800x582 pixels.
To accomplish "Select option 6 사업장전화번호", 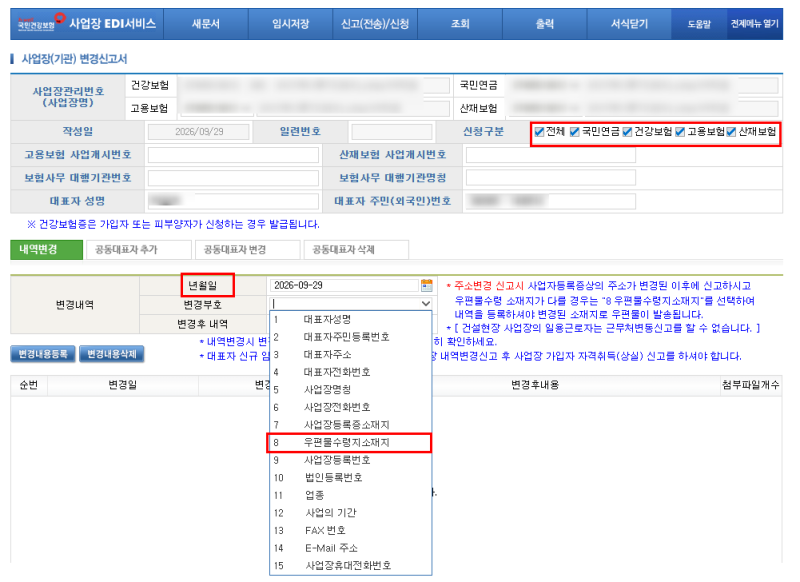I will 351,407.
